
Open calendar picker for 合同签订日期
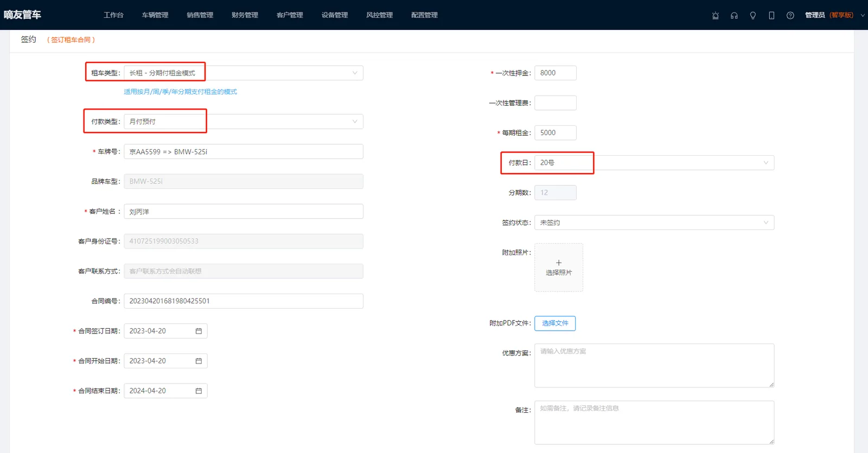click(x=199, y=331)
